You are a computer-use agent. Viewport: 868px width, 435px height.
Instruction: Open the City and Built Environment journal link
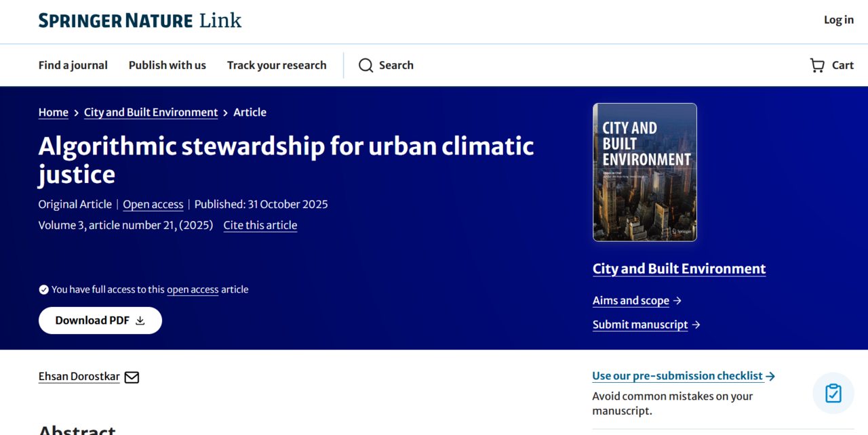pos(679,269)
